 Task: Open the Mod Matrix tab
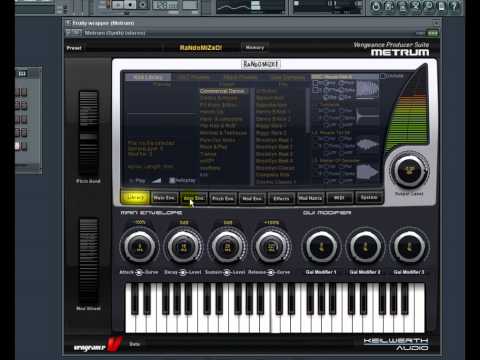click(x=310, y=198)
